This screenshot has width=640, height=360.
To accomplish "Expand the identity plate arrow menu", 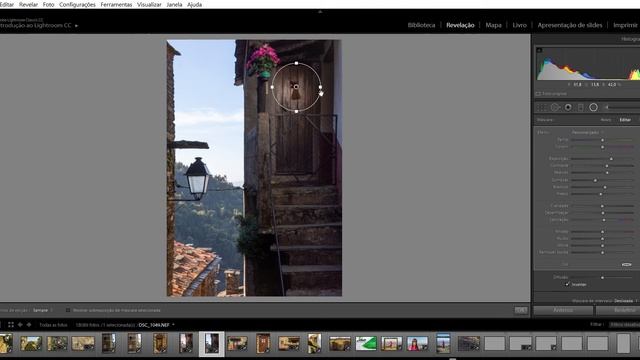I will click(x=76, y=26).
